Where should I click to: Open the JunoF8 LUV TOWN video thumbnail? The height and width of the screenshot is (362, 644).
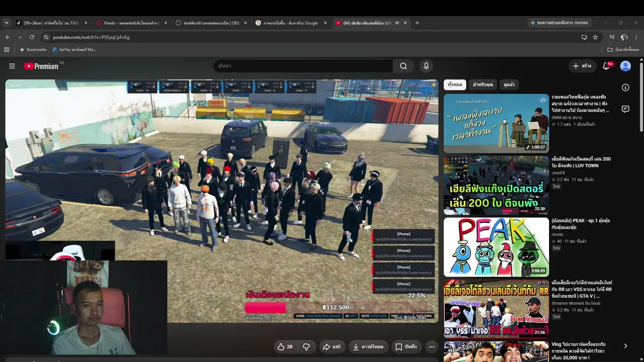[496, 185]
